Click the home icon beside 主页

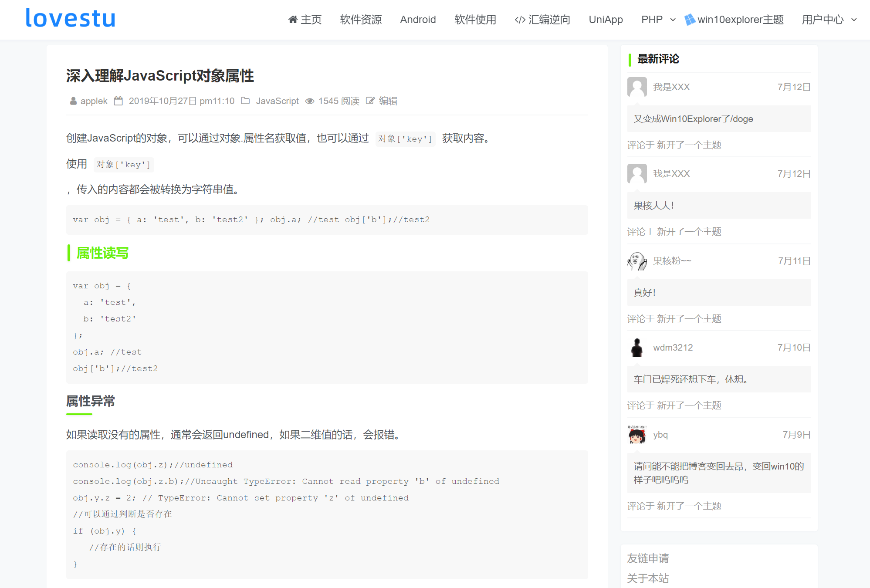[x=293, y=20]
